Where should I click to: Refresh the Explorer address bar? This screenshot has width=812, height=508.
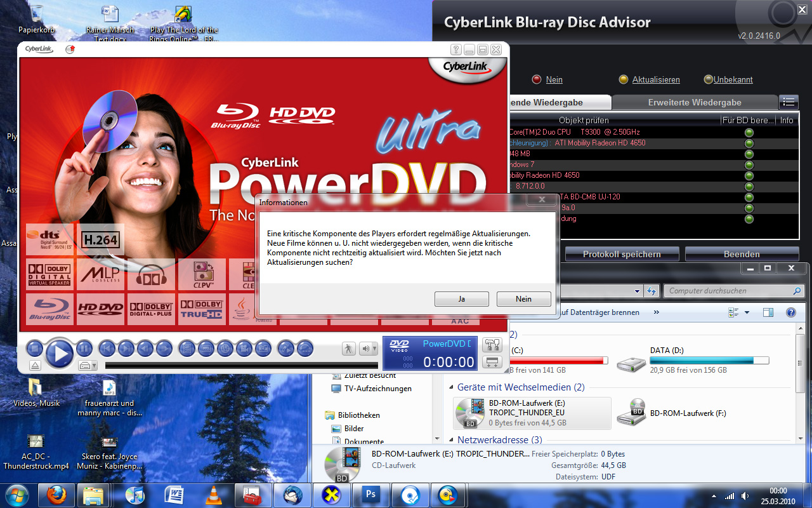(650, 291)
